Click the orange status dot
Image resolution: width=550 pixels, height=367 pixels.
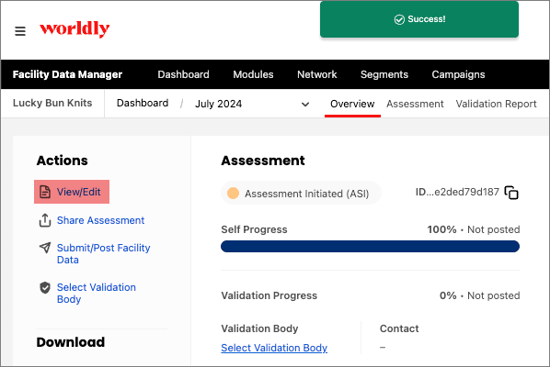pyautogui.click(x=233, y=193)
